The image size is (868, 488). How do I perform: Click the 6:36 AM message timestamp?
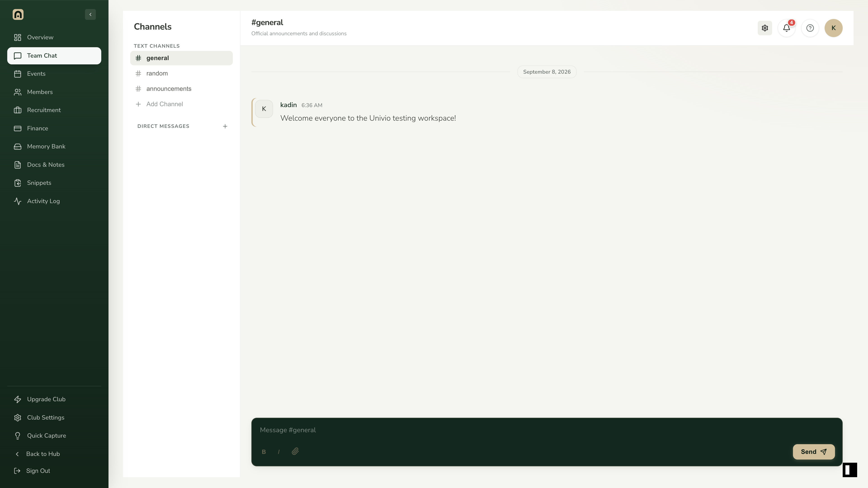pos(312,106)
